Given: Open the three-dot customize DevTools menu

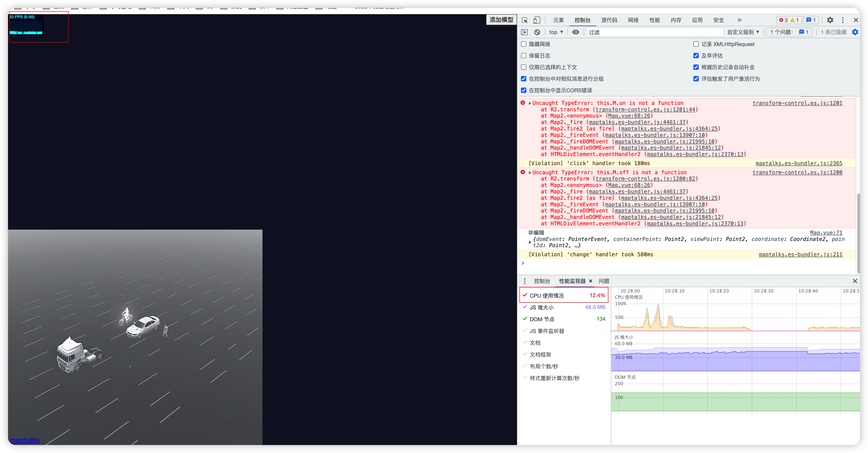Looking at the screenshot, I should (x=843, y=20).
